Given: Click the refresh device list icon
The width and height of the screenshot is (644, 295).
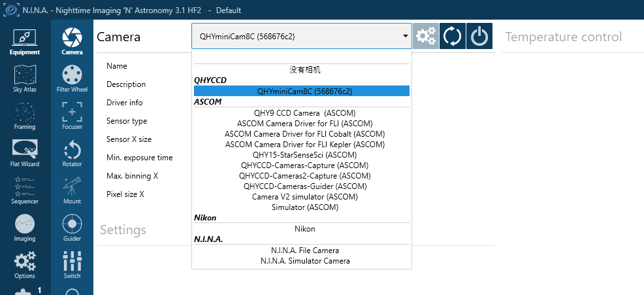Looking at the screenshot, I should tap(452, 37).
